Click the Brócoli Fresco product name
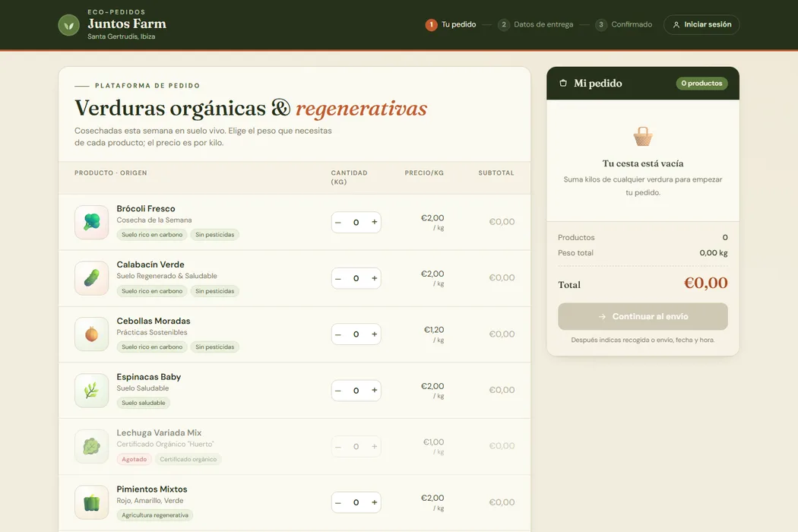Screen dimensions: 798x532 point(146,209)
